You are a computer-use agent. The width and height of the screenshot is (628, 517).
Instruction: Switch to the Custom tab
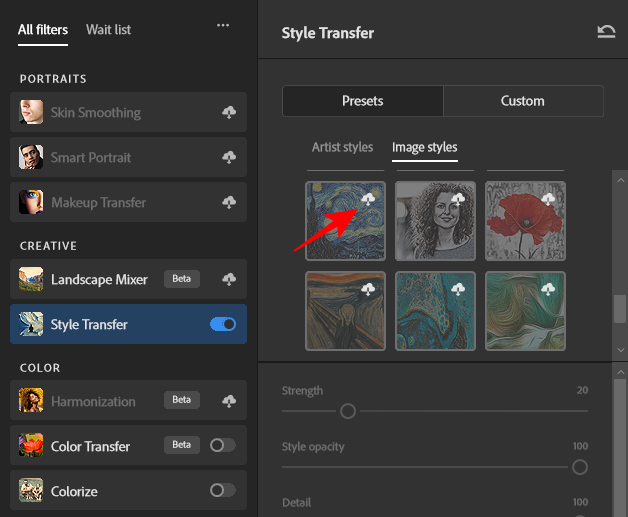(523, 101)
